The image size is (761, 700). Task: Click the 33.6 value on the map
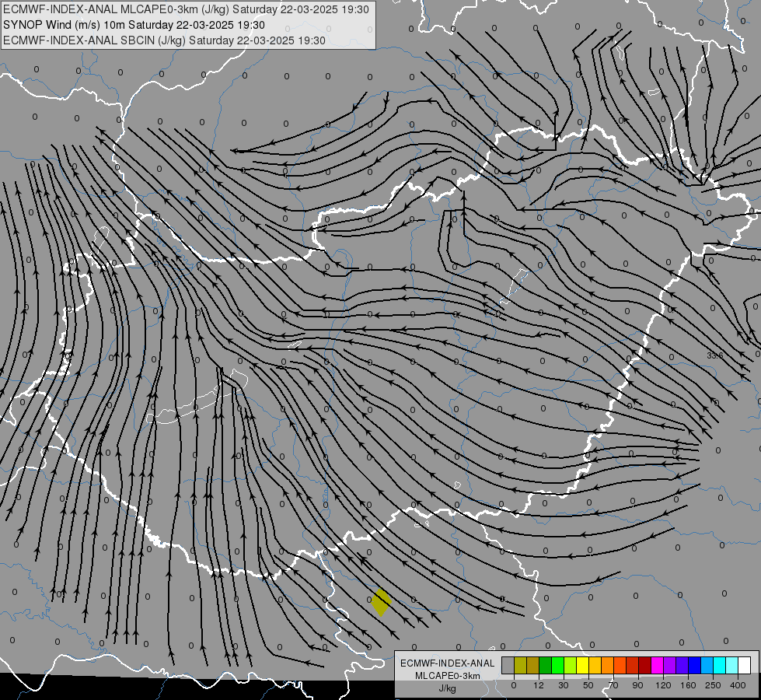tap(715, 355)
